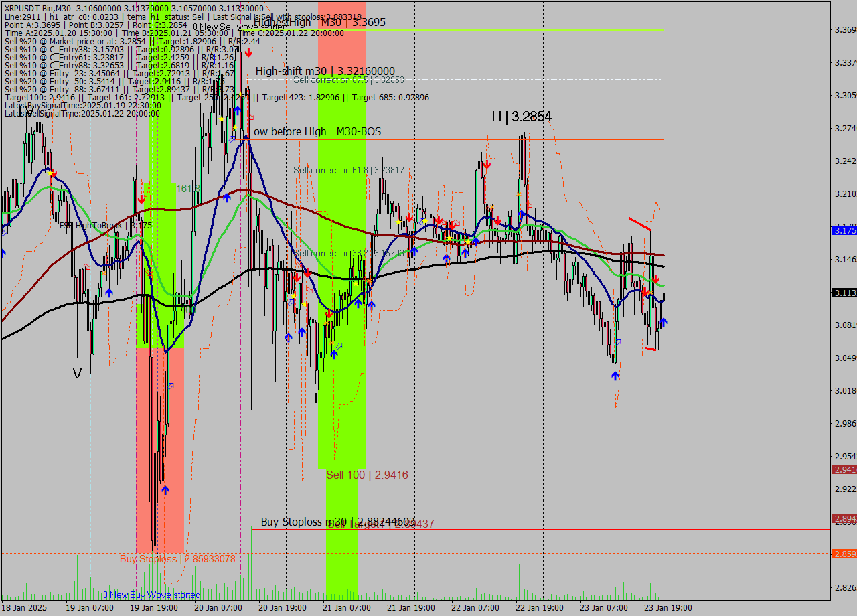This screenshot has height=616, width=857.
Task: Select the 'V' wave label
Action: (77, 374)
